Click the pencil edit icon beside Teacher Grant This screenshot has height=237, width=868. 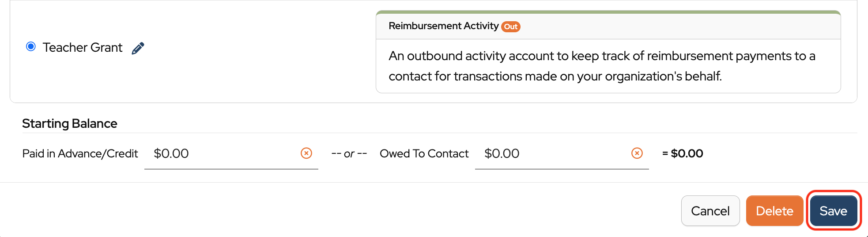(138, 48)
